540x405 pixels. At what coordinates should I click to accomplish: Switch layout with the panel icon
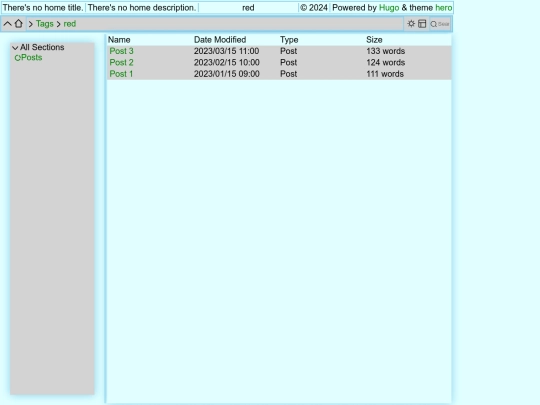click(x=422, y=24)
